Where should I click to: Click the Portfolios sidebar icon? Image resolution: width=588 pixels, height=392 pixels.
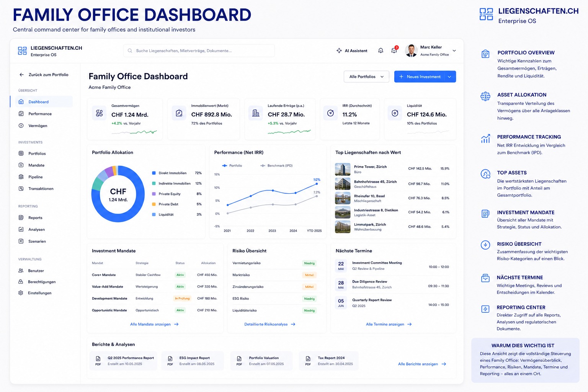pyautogui.click(x=21, y=154)
